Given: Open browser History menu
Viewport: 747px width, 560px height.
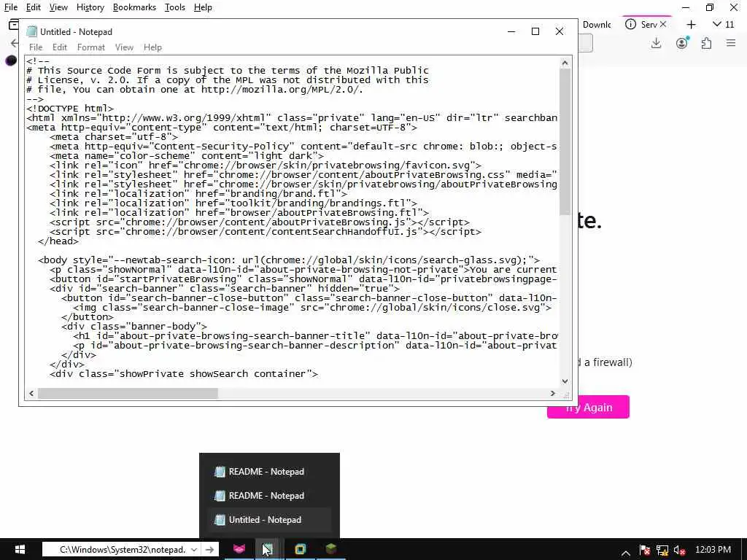Looking at the screenshot, I should click(x=90, y=7).
